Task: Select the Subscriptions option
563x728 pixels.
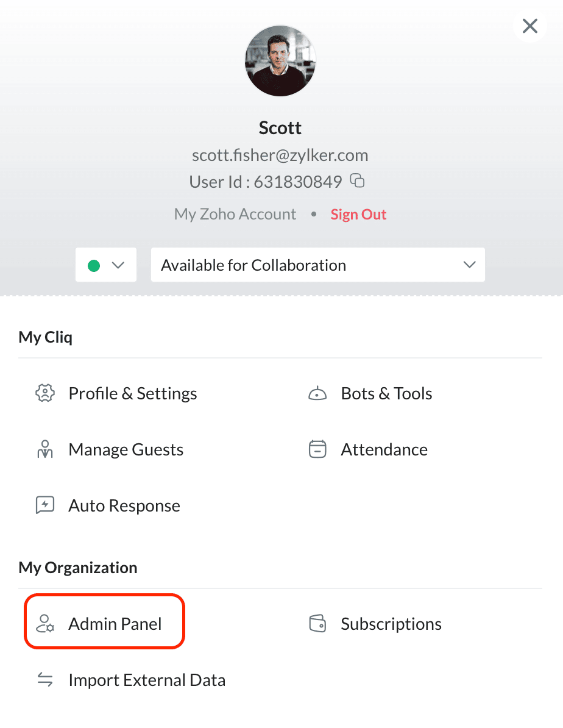Action: (x=391, y=624)
